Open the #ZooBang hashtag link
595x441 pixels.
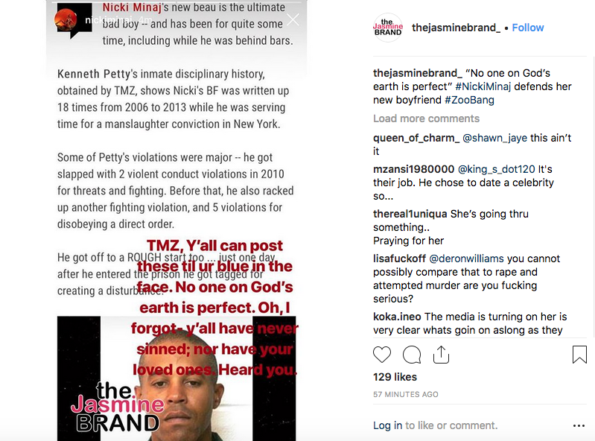click(469, 100)
